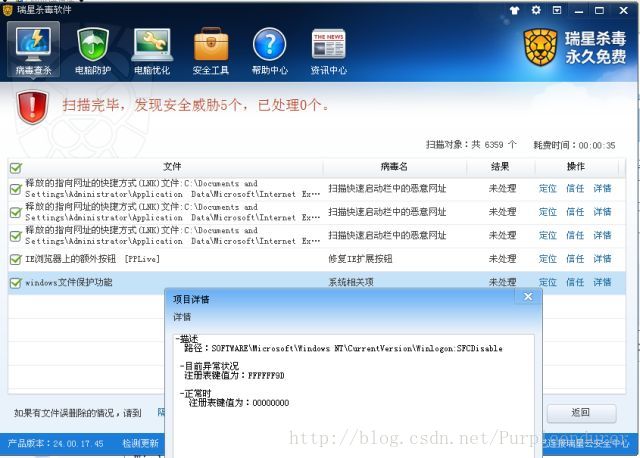This screenshot has width=640, height=458.
Task: Click 定位 for the PPLive IE button row
Action: [548, 259]
